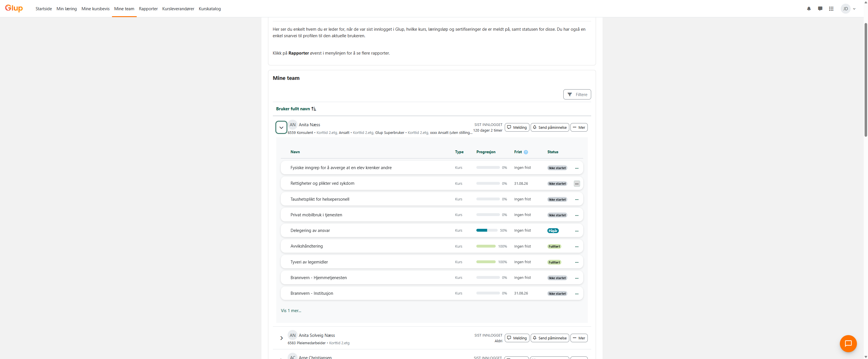868x359 pixels.
Task: Click Vis 1 mer... link
Action: (x=291, y=311)
